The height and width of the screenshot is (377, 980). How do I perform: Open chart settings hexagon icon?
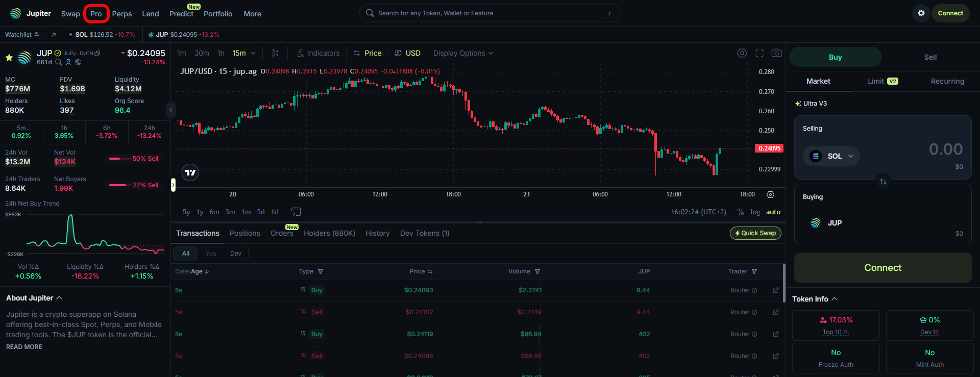[x=742, y=53]
